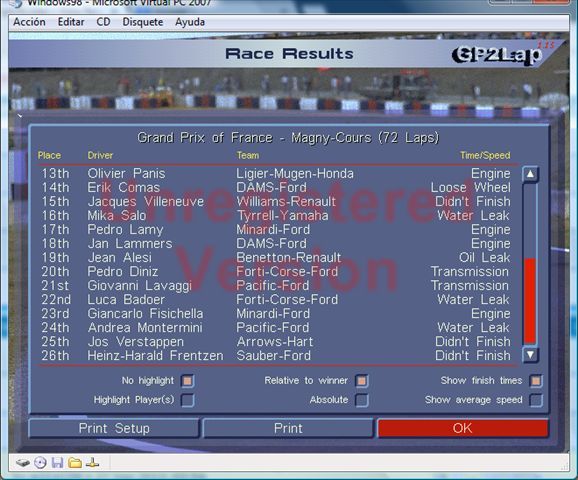Click the results scroll down arrow
Screen dimensions: 578x480
(530, 355)
